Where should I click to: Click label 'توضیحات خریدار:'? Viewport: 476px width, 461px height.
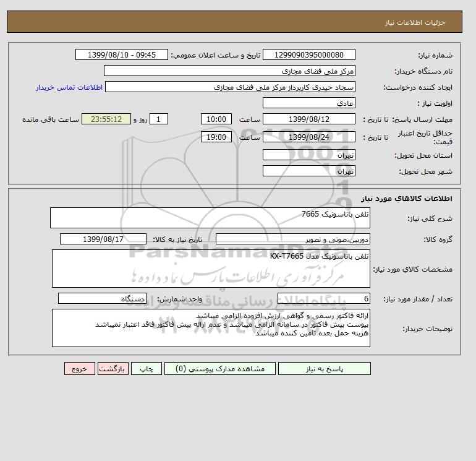pos(427,329)
